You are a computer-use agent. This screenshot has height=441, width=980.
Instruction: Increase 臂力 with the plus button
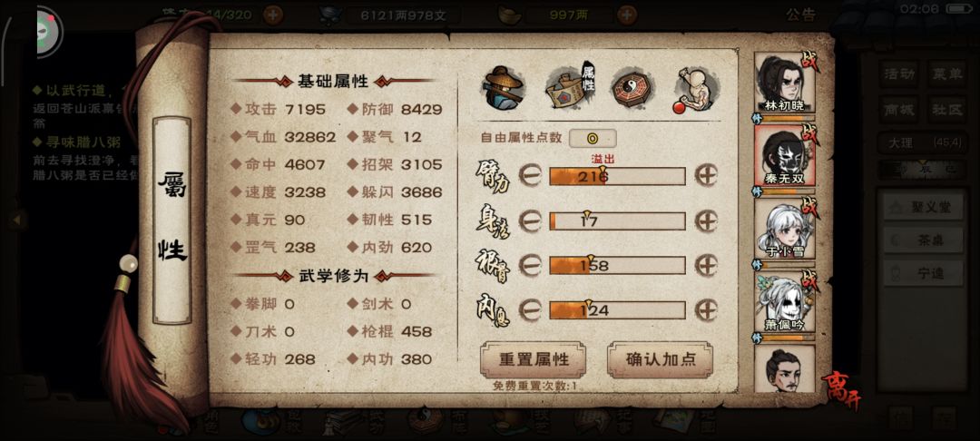click(x=706, y=177)
